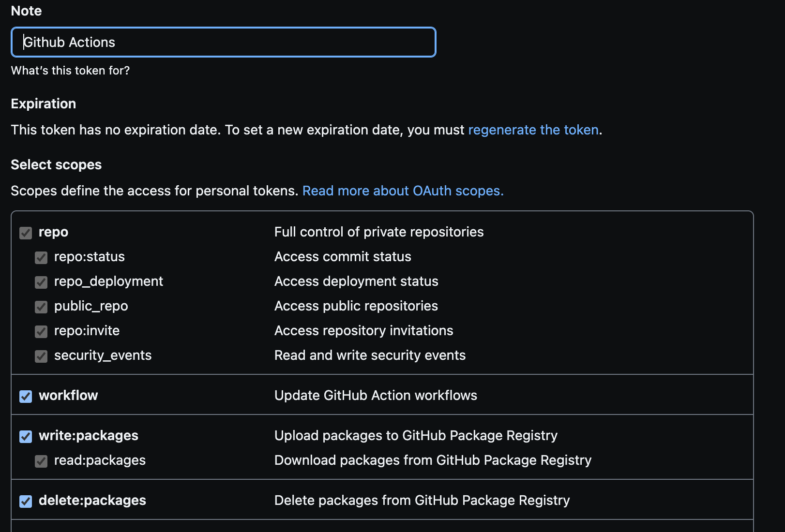
Task: Click 'Delete packages from GitHub Package Registry' text
Action: (422, 501)
